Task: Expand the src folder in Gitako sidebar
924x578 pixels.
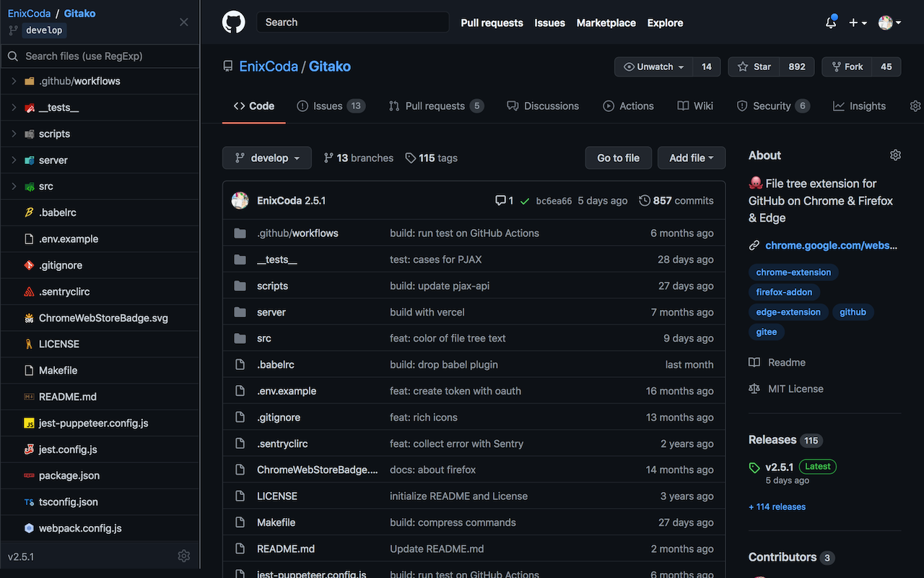Action: coord(14,186)
